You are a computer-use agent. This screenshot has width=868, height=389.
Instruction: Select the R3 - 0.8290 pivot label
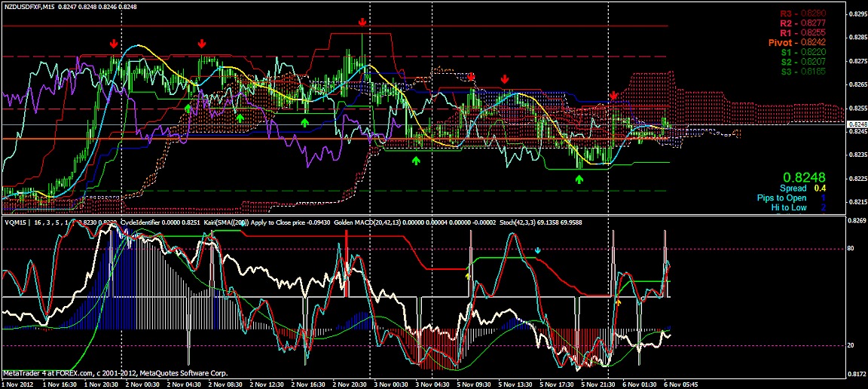click(x=803, y=14)
